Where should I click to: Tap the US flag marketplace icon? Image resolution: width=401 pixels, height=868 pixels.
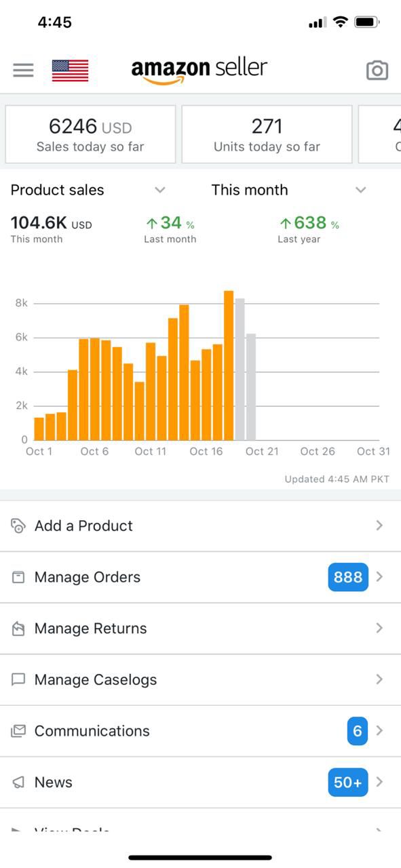tap(70, 70)
